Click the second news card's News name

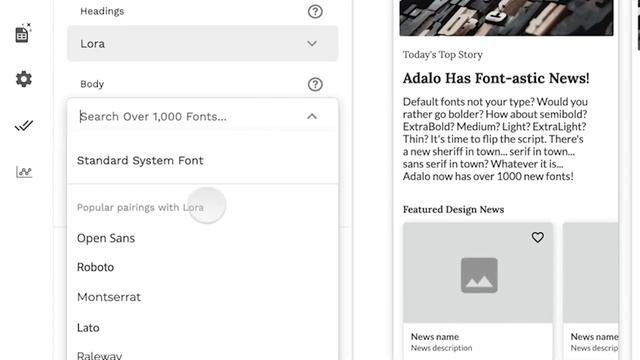(x=594, y=337)
